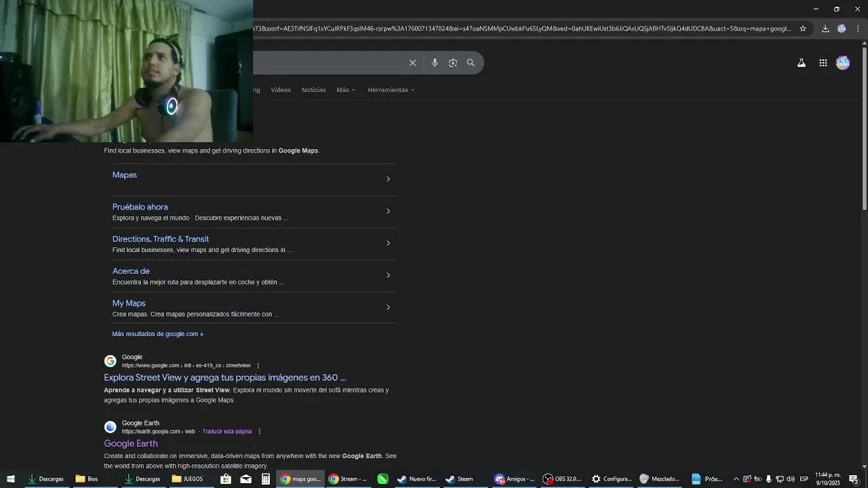Click the Google favicon of Street View result

pyautogui.click(x=110, y=361)
